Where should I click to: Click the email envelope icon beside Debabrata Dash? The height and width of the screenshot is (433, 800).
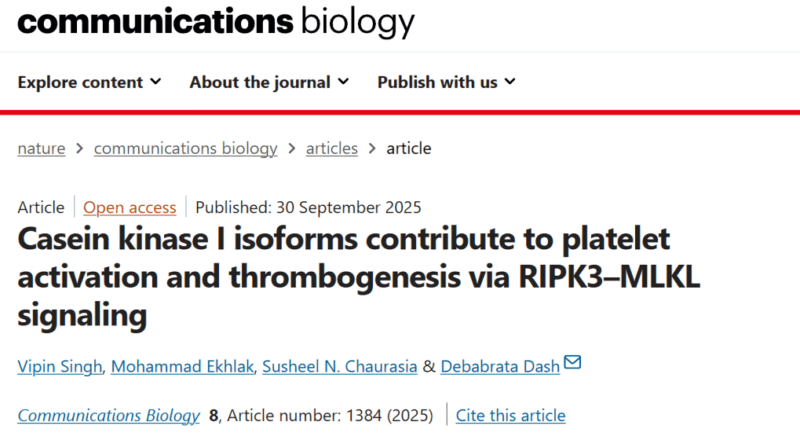click(x=574, y=364)
